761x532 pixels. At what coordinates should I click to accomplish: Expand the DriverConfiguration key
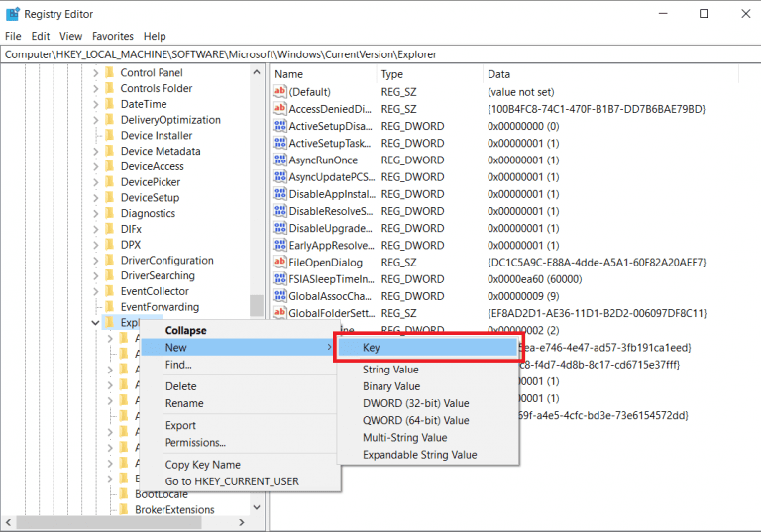click(x=95, y=261)
